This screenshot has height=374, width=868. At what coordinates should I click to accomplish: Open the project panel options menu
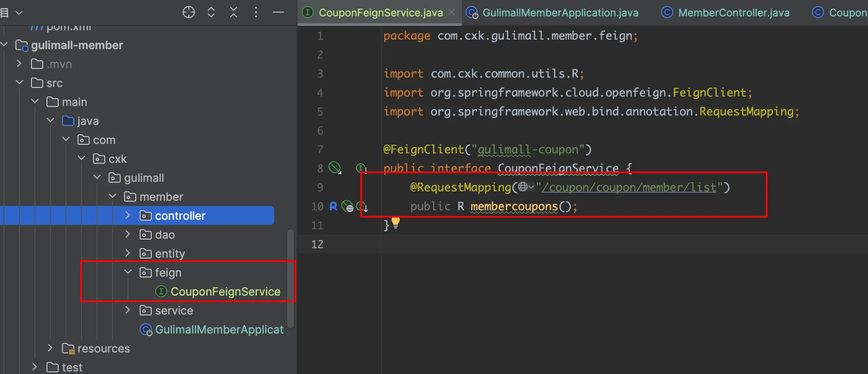256,12
